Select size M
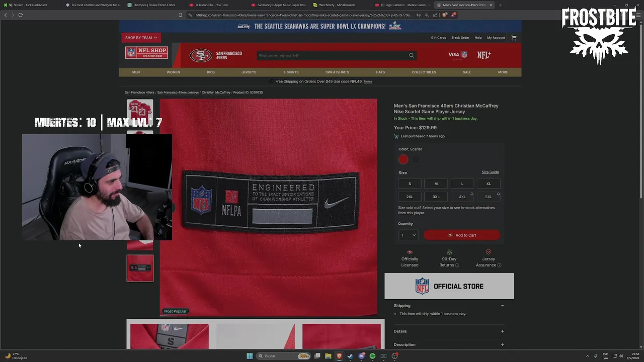 (436, 184)
